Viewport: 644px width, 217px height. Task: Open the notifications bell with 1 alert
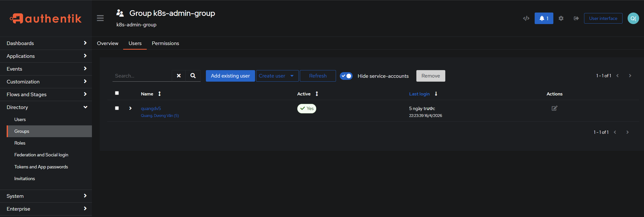(544, 18)
